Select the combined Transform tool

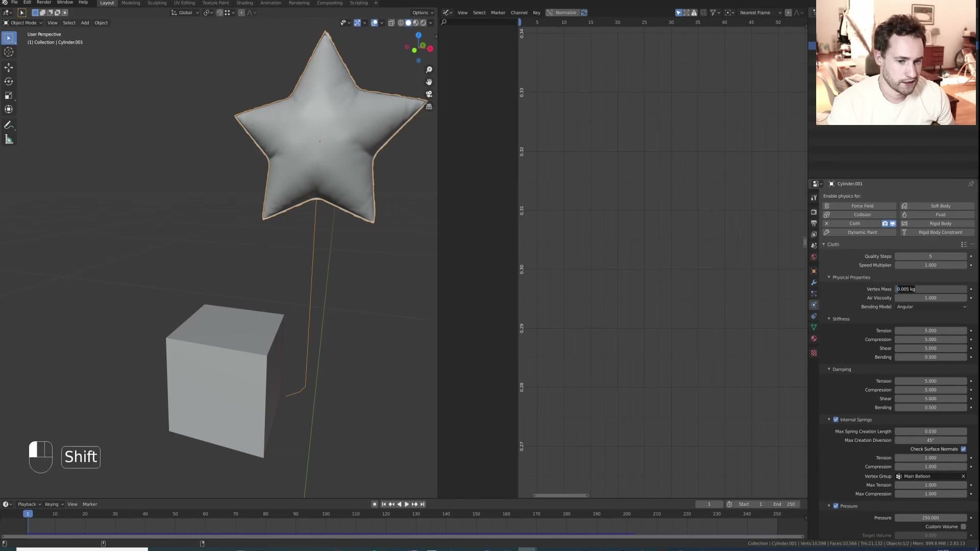coord(9,109)
